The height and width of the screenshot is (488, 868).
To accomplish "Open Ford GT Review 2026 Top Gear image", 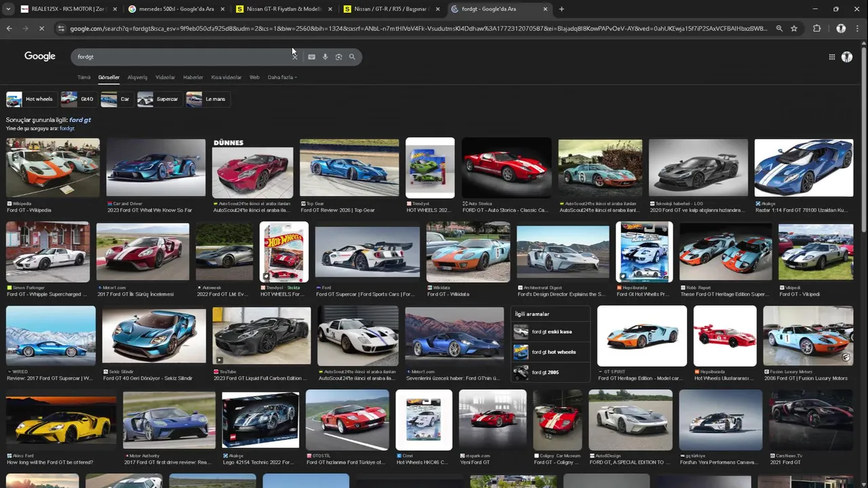I will [349, 167].
